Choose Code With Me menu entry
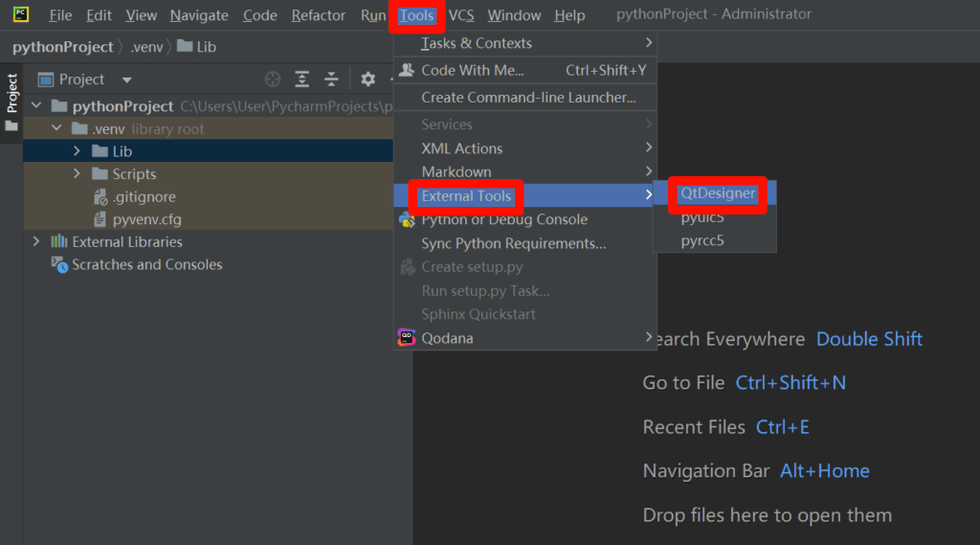980x545 pixels. point(525,70)
